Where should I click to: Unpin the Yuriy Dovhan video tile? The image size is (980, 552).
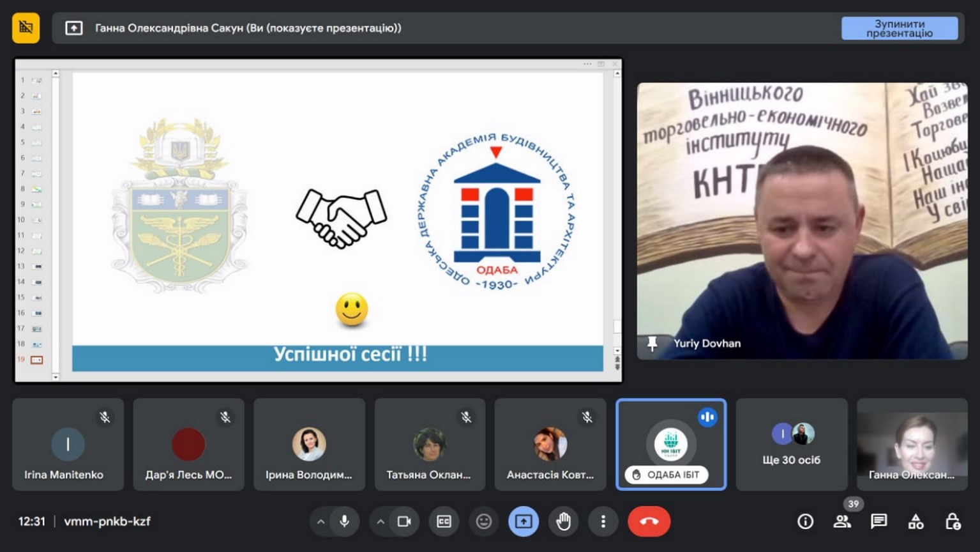(x=652, y=344)
